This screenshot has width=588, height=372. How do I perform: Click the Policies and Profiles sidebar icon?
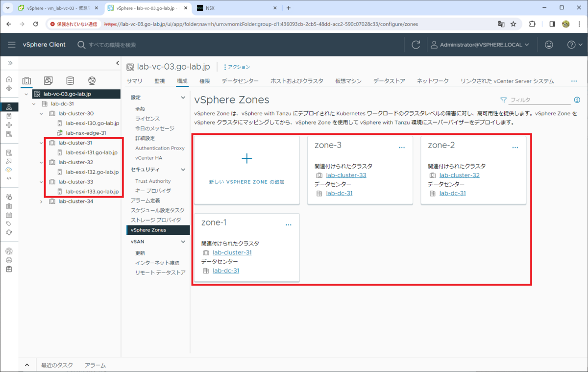tap(9, 152)
